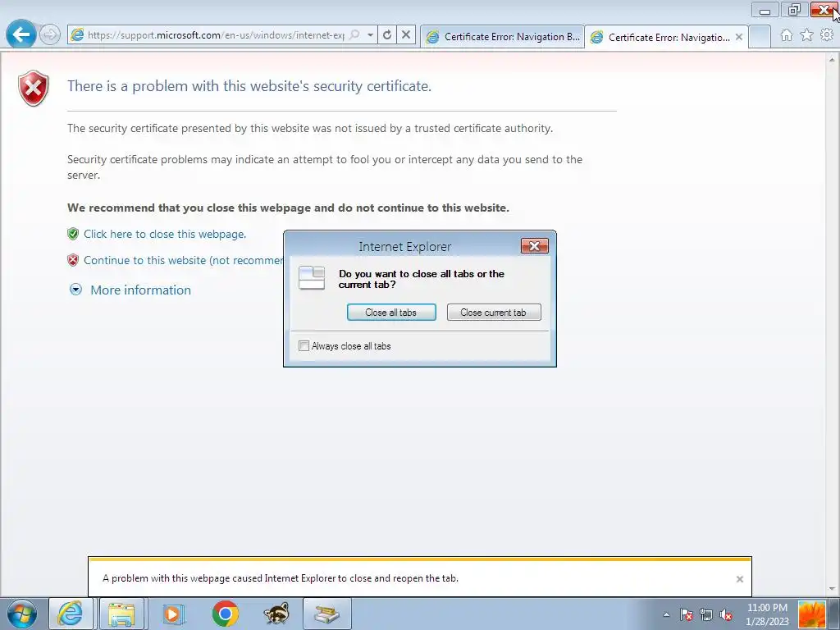The image size is (840, 630).
Task: Minimize the Internet Explorer window
Action: point(765,10)
